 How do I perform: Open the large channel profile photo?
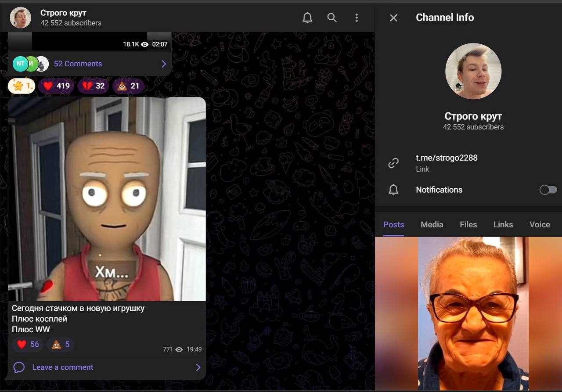tap(473, 71)
